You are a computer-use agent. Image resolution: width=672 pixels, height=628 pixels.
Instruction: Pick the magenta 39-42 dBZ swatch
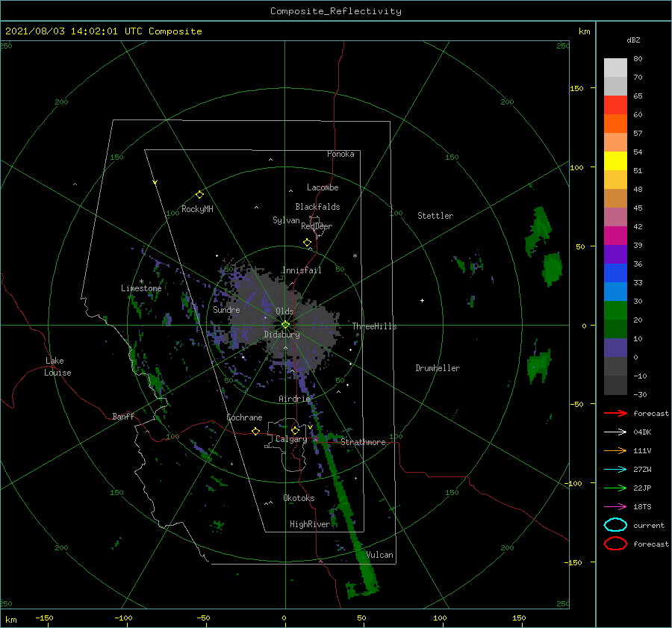tap(615, 236)
